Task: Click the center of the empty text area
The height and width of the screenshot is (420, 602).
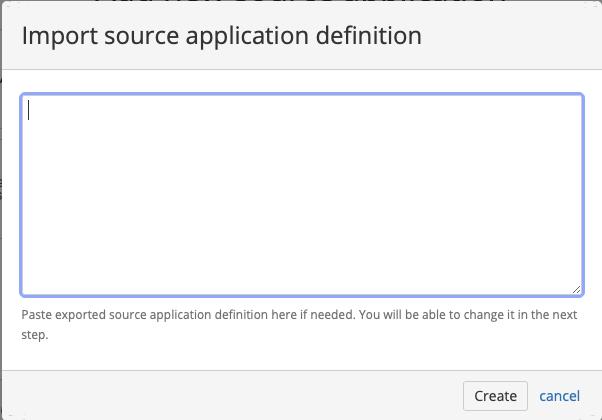Action: 301,195
